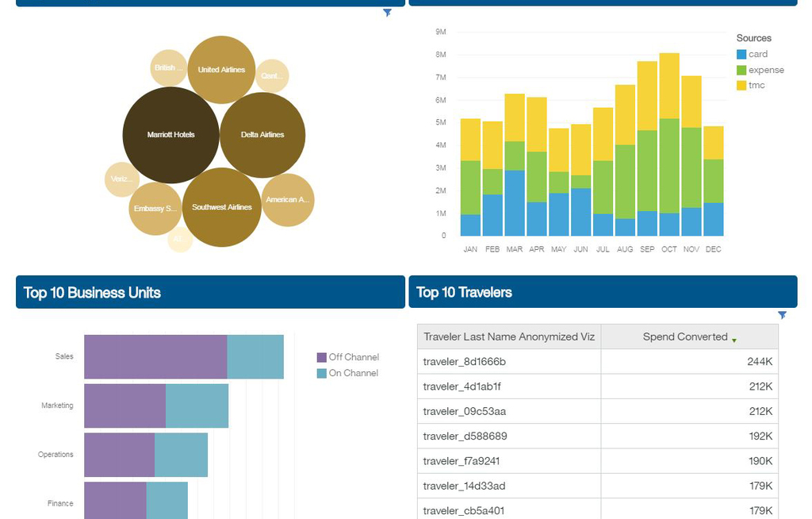Image resolution: width=812 pixels, height=519 pixels.
Task: Click the teal On Channel segment of Marketing bar
Action: tap(197, 406)
